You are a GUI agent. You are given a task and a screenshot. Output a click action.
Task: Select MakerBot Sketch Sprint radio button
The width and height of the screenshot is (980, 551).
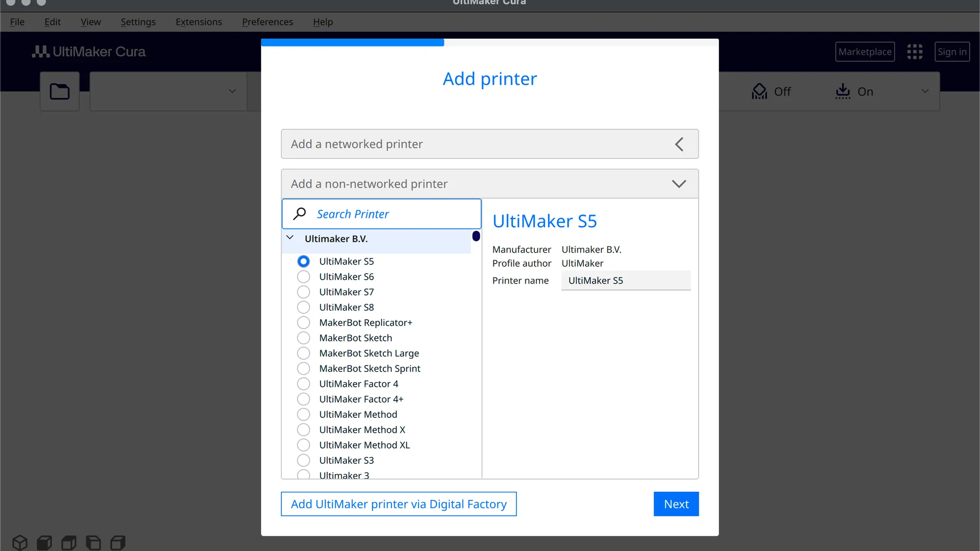point(303,368)
